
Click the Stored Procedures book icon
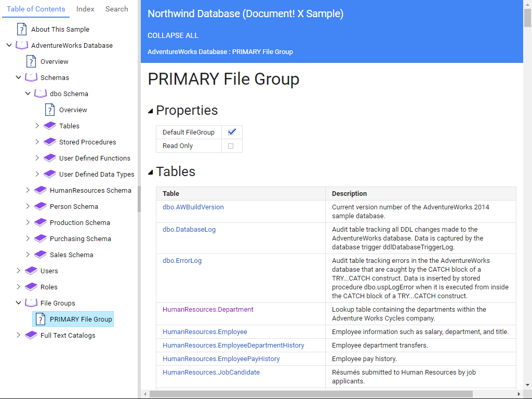(x=50, y=142)
